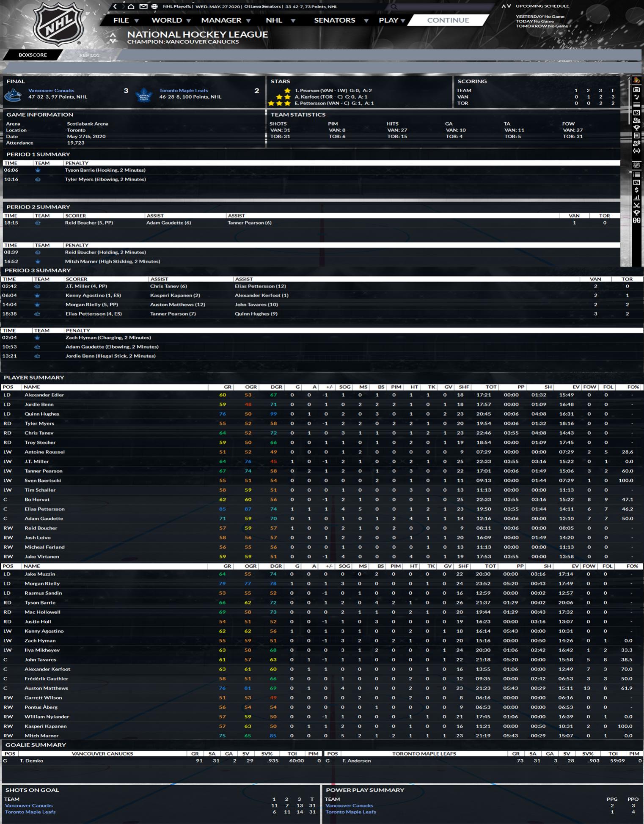
Task: Open Toronto Maple Leafs link under Shots On Goal
Action: click(x=30, y=812)
